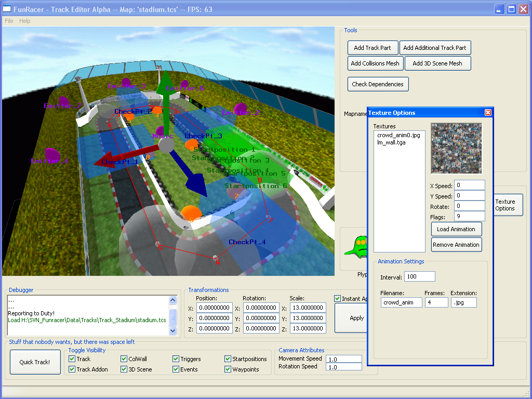Toggle the Waypoints visibility checkbox
This screenshot has height=399, width=532.
click(228, 369)
